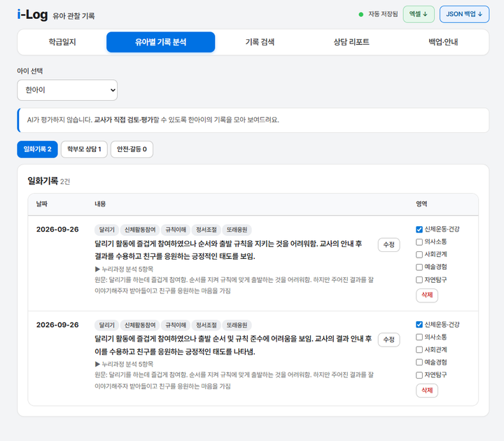
Task: Click the 달리기 tag in the first record
Action: [106, 230]
